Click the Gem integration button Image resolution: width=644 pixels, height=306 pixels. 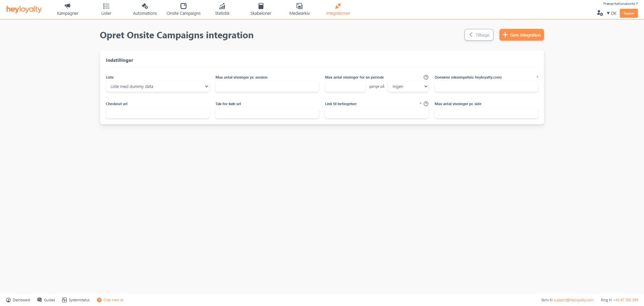pyautogui.click(x=522, y=35)
